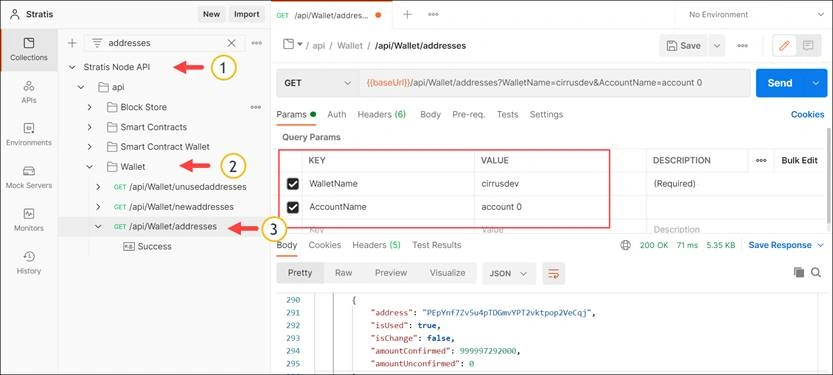The height and width of the screenshot is (375, 833).
Task: Open the Send button dropdown arrow
Action: (x=817, y=83)
